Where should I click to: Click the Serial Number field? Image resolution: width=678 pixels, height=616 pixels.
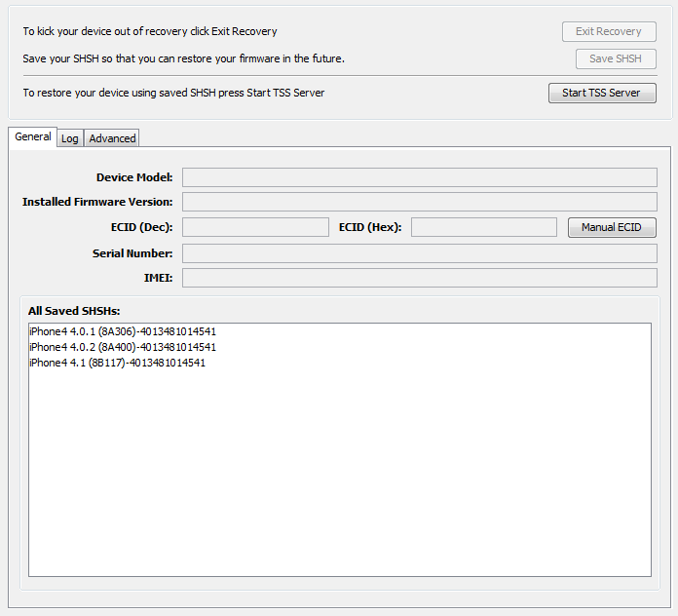pyautogui.click(x=420, y=253)
